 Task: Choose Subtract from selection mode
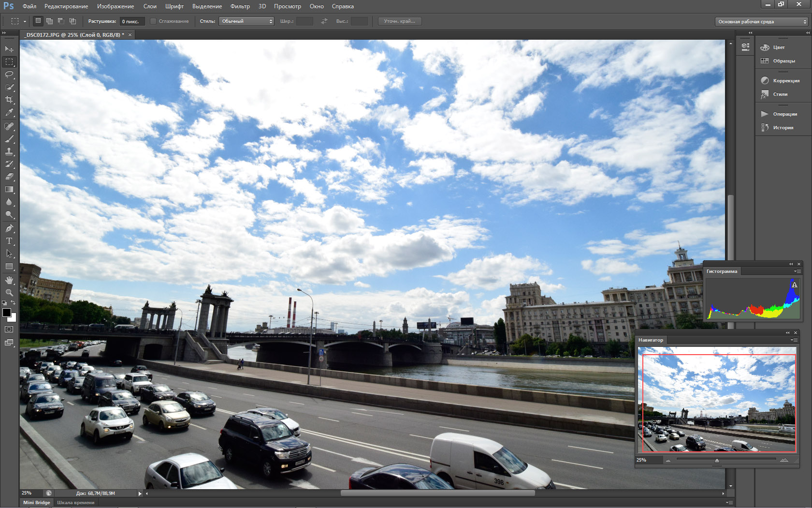(x=61, y=21)
